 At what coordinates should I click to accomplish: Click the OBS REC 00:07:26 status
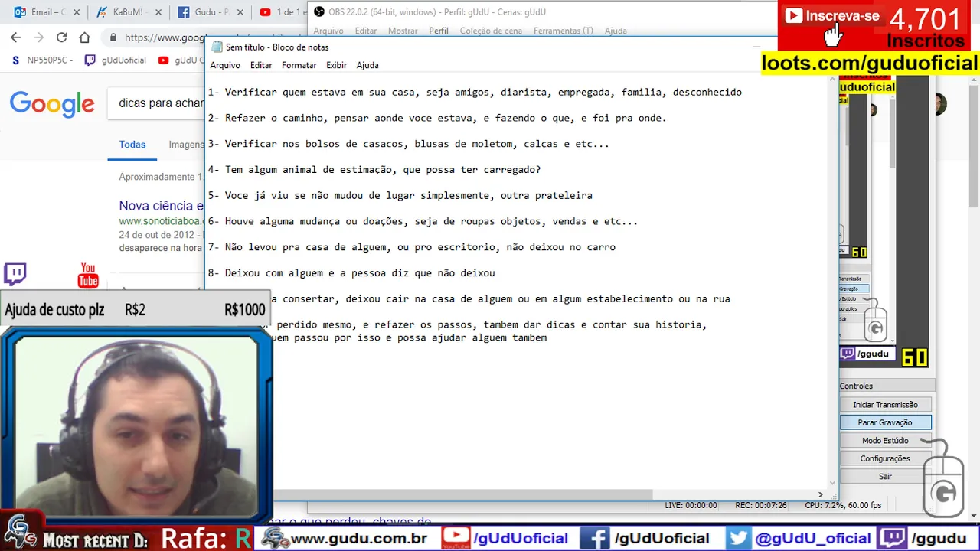coord(761,505)
